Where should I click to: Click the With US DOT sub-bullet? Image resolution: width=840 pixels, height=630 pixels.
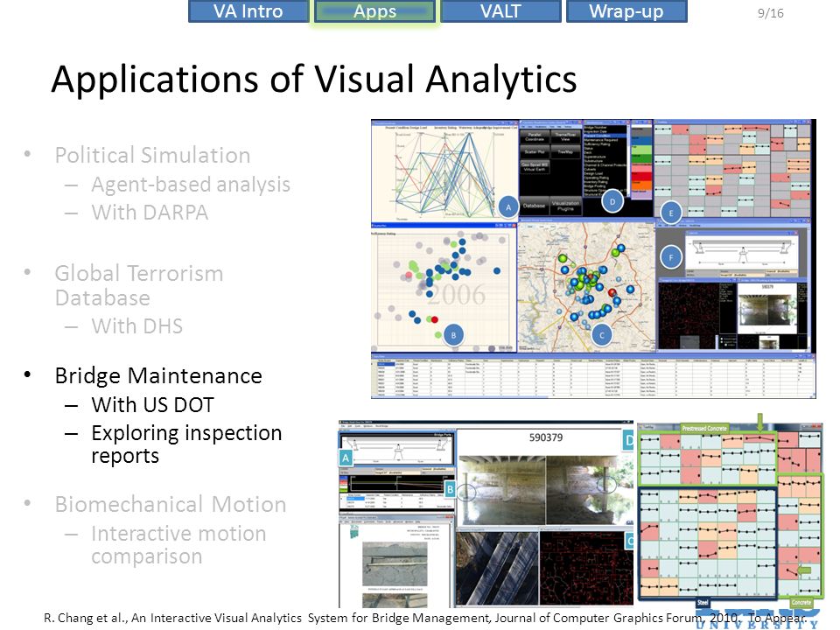[x=152, y=404]
